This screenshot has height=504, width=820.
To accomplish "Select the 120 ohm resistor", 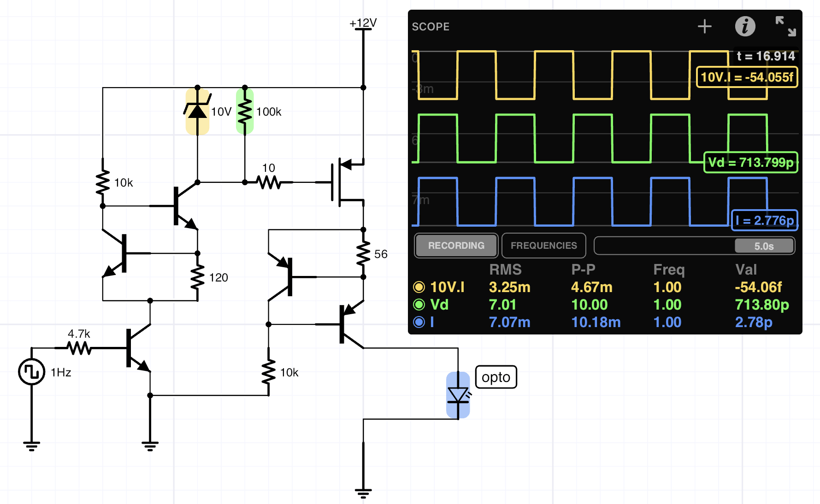I will point(197,277).
